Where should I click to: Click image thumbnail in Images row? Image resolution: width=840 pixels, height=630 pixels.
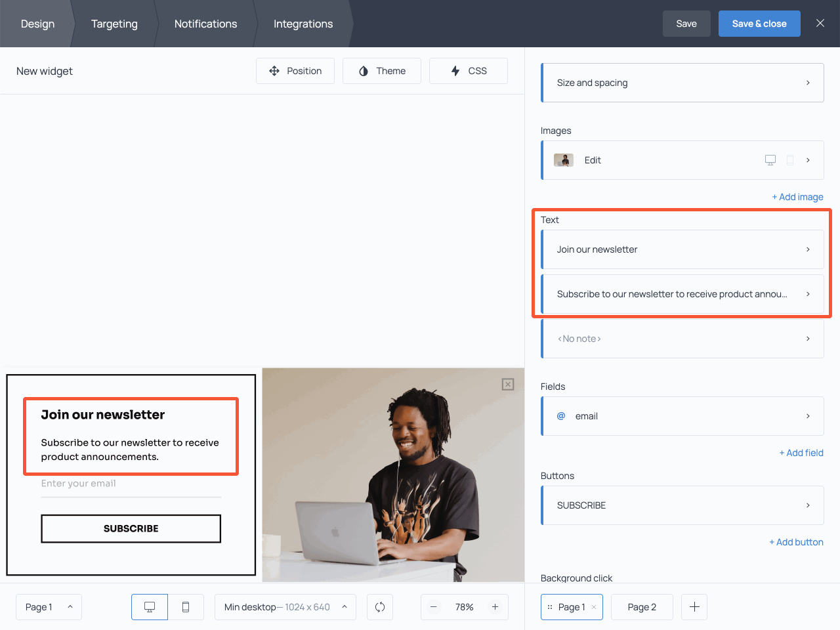[564, 160]
